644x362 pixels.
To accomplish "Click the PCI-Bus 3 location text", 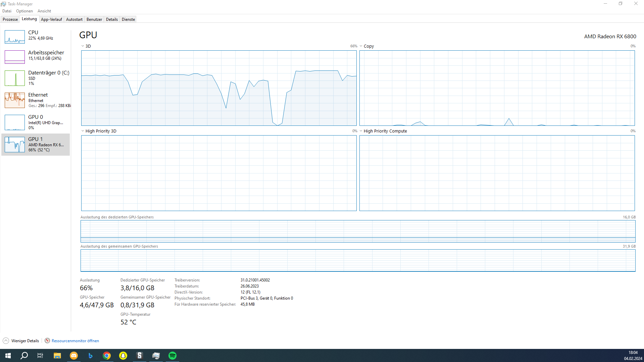I will coord(266,298).
